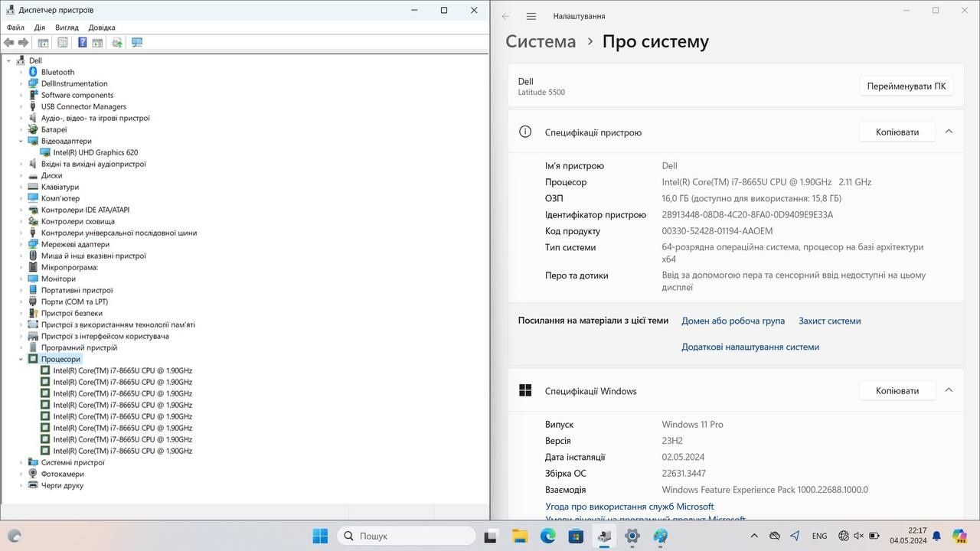Click the Latitude 5500 model text

tap(541, 93)
